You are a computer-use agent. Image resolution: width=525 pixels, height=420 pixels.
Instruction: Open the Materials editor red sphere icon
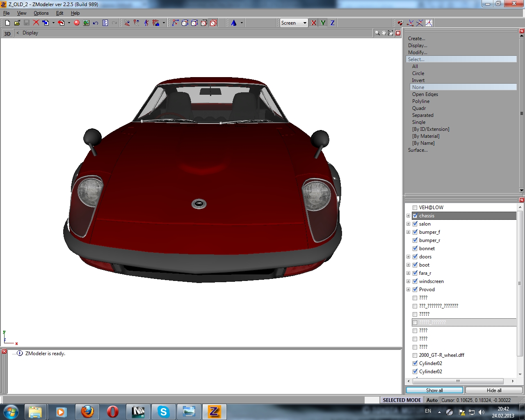click(77, 23)
